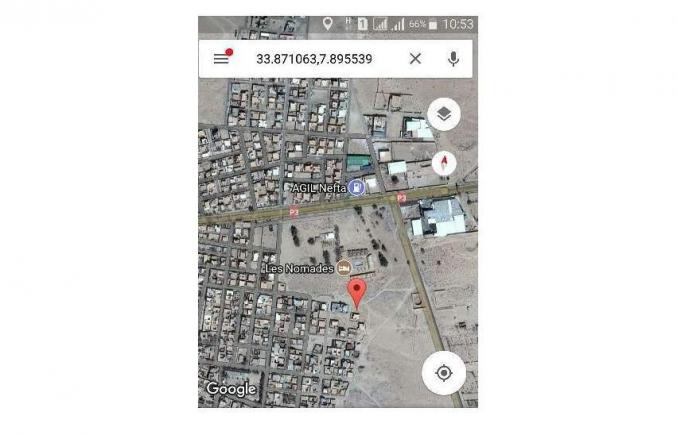Tap the signal strength bars icon

tap(399, 24)
